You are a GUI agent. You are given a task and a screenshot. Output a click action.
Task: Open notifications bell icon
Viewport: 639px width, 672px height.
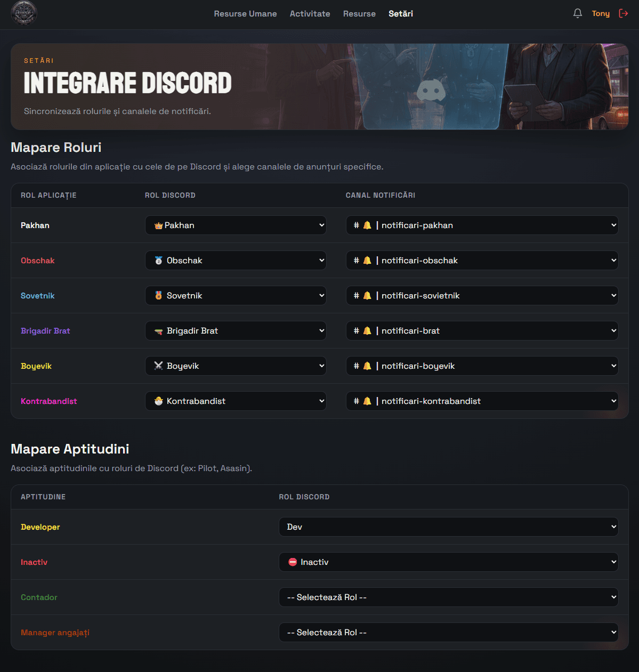coord(578,13)
